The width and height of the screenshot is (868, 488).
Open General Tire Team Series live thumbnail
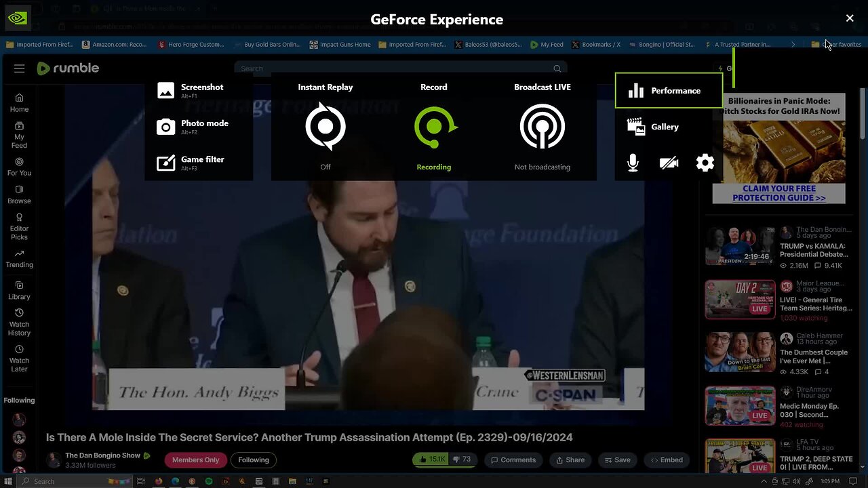740,299
